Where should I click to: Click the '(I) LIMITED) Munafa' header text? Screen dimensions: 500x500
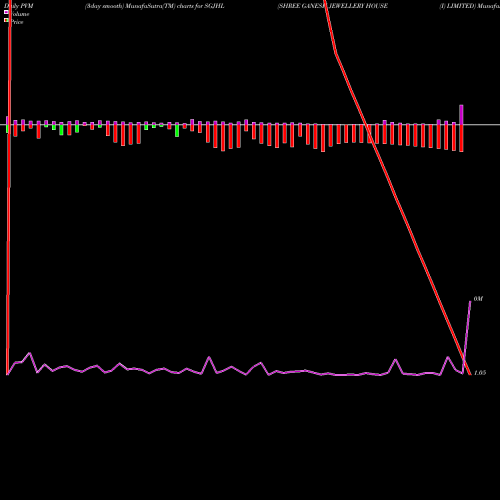(x=469, y=6)
